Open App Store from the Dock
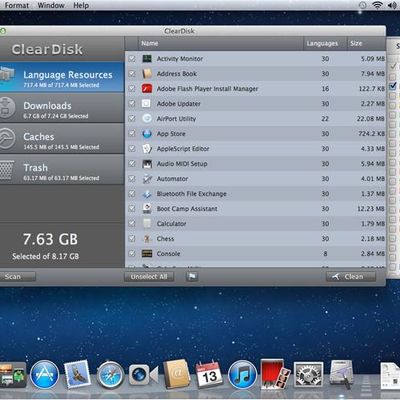Viewport: 400px width, 400px height. point(44,375)
